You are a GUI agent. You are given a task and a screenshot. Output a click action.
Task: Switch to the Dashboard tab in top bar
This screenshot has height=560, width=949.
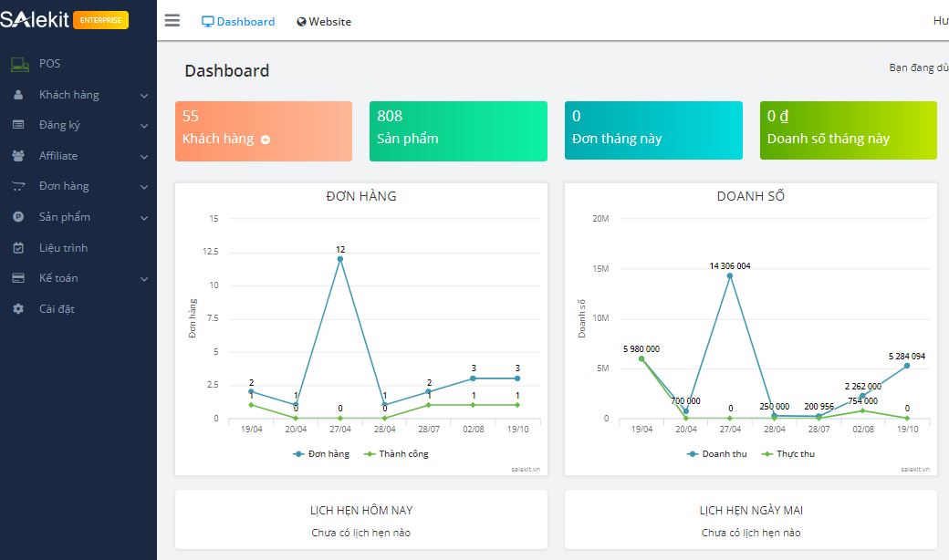pos(238,21)
